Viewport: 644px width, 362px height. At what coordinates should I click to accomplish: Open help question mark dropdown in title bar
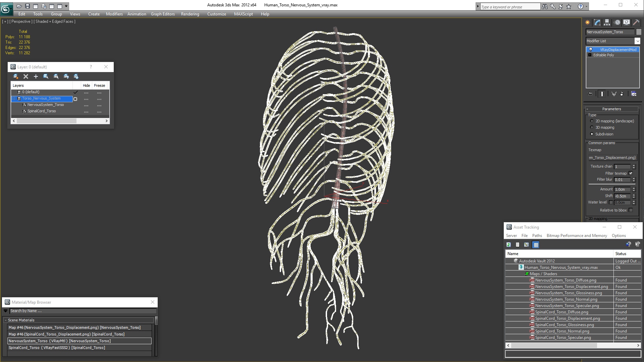pos(586,6)
